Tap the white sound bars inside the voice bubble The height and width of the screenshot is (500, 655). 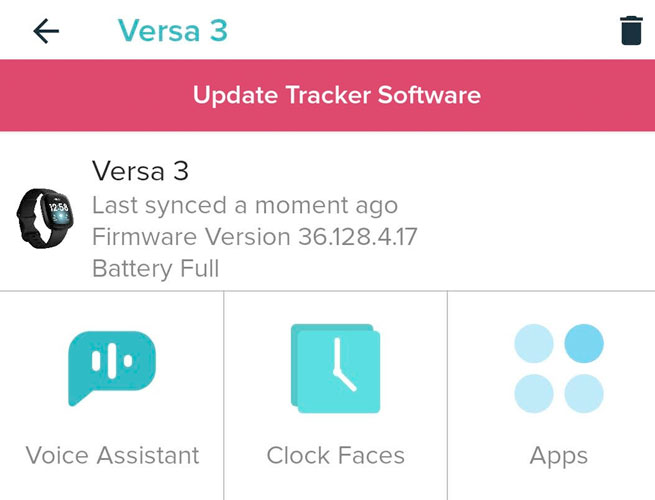[112, 360]
